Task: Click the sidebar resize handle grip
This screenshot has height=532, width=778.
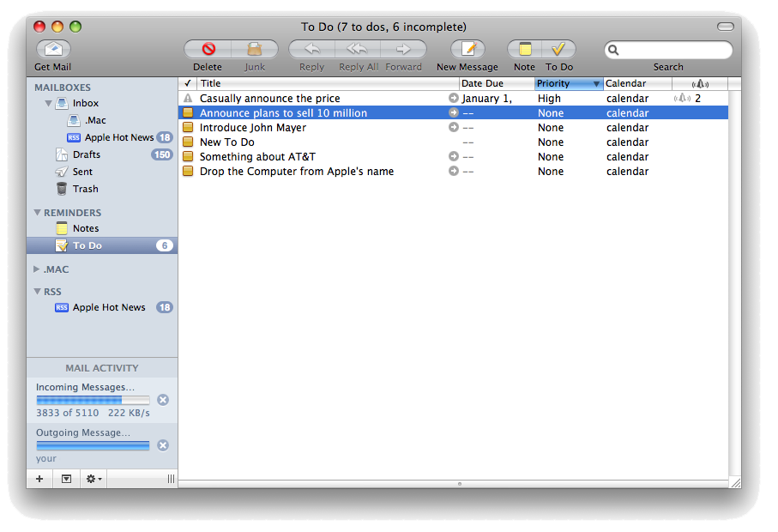Action: click(x=171, y=479)
